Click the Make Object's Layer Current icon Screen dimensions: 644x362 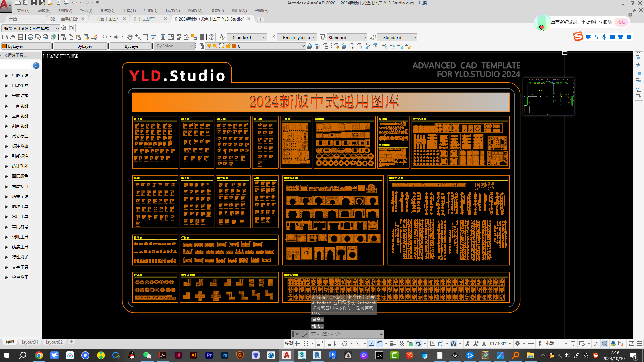[310, 46]
